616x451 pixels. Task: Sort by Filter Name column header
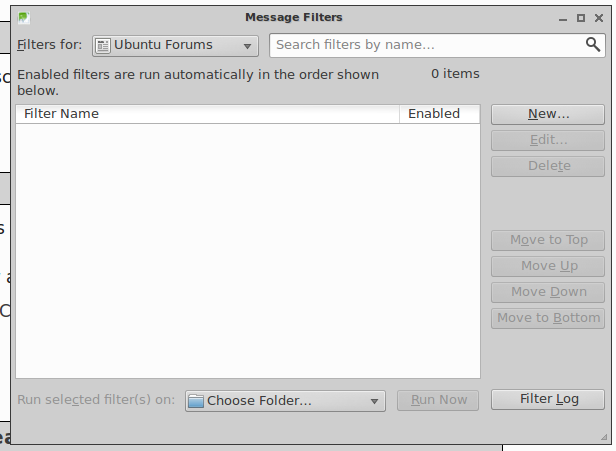207,114
